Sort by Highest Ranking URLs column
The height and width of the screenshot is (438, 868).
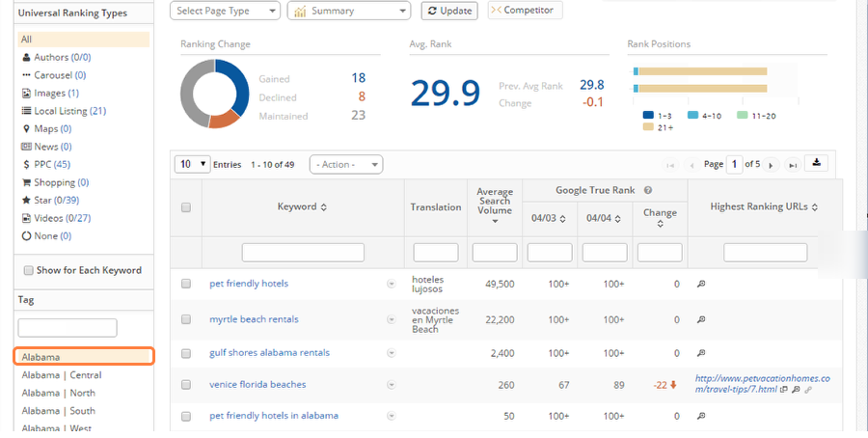(815, 207)
